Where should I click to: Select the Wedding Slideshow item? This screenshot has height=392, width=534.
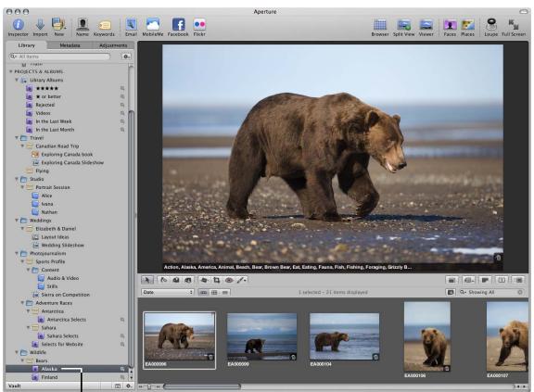tap(67, 246)
